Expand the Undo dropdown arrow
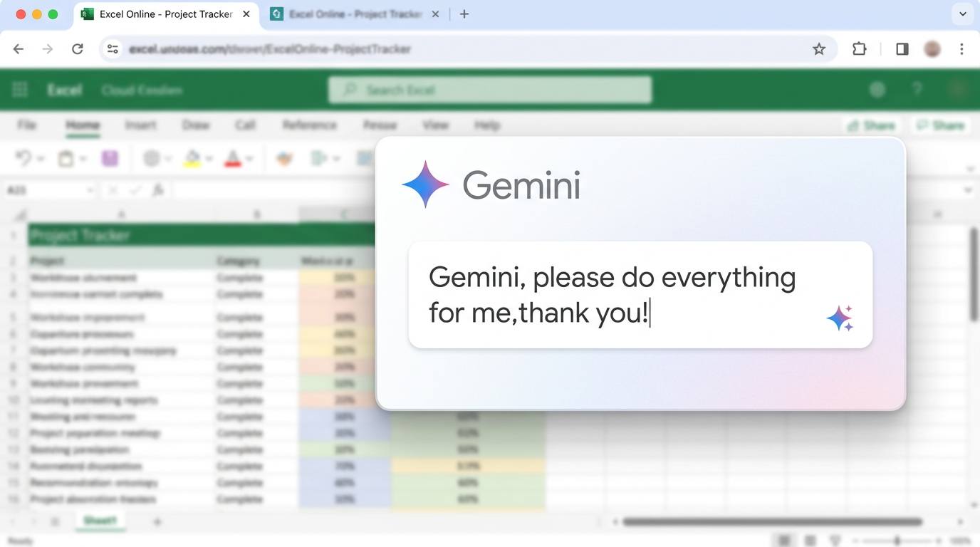 click(x=41, y=159)
